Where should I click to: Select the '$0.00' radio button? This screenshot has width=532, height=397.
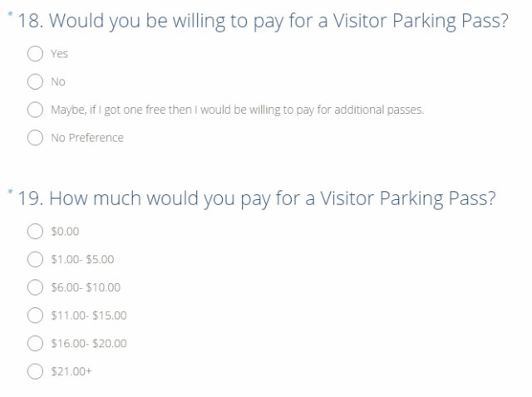coord(35,231)
